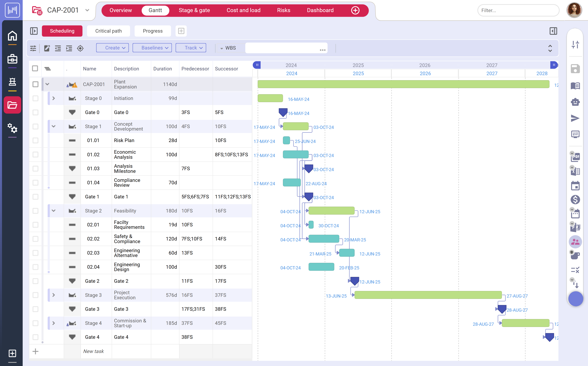
Task: Click the indent task icon in the toolbar
Action: [x=69, y=48]
